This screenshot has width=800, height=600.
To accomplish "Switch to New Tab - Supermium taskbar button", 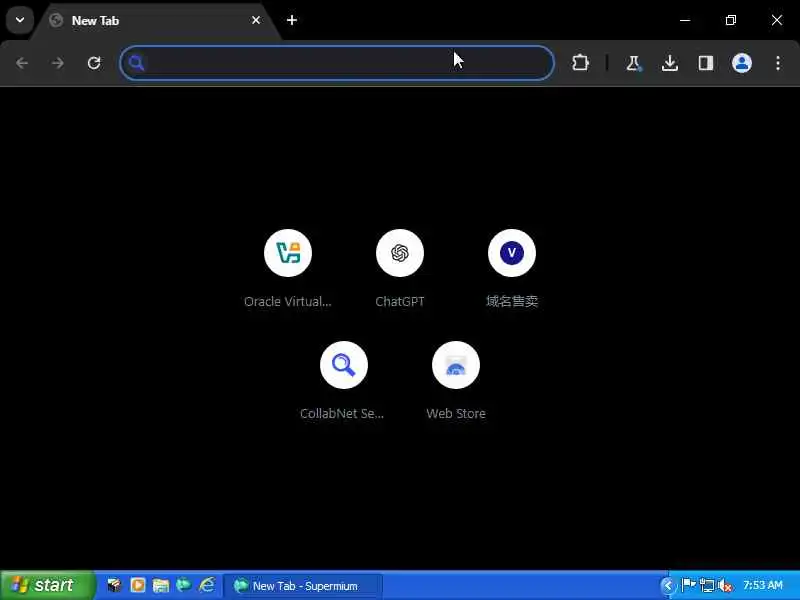I will coord(303,586).
